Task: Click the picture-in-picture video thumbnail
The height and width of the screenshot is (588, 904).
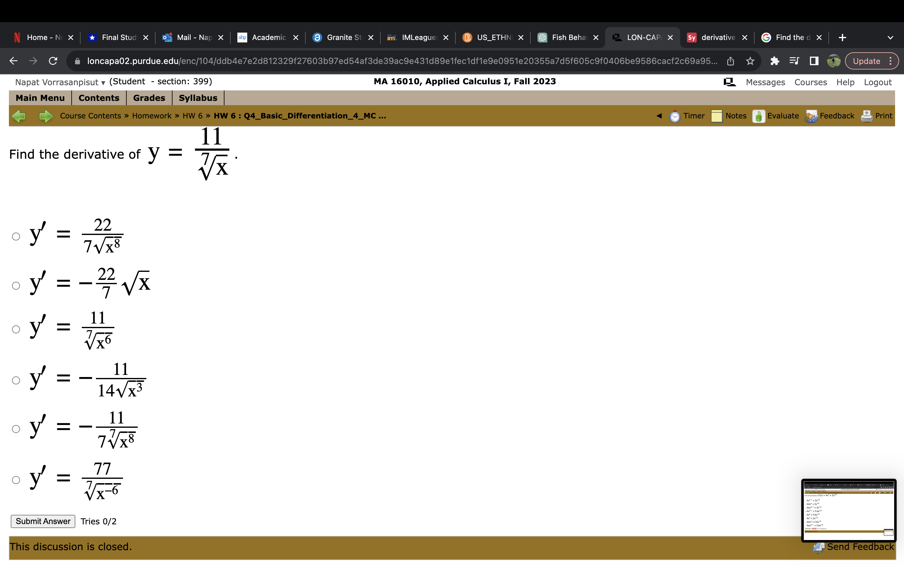Action: pos(849,510)
